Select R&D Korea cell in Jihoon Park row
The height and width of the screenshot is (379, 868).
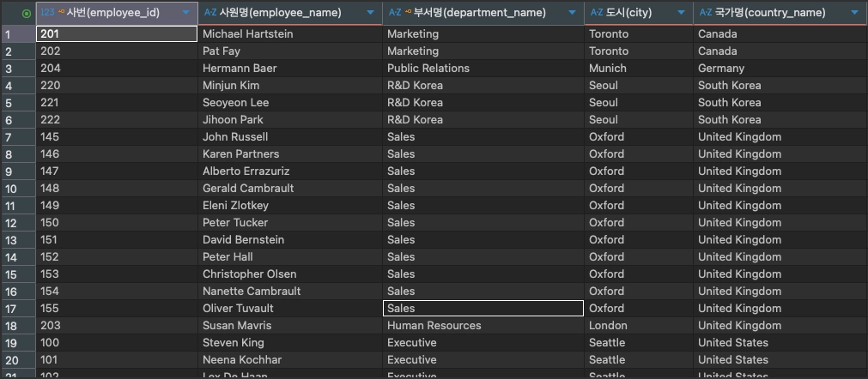483,120
